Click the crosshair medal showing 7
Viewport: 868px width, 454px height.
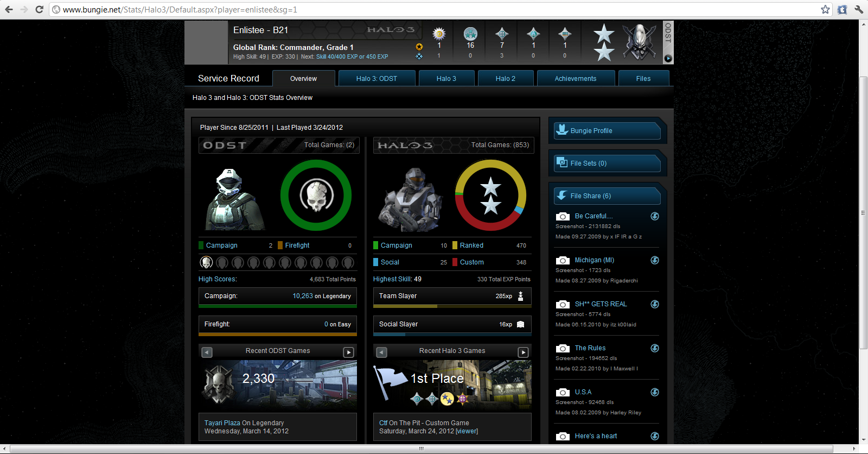pyautogui.click(x=502, y=34)
